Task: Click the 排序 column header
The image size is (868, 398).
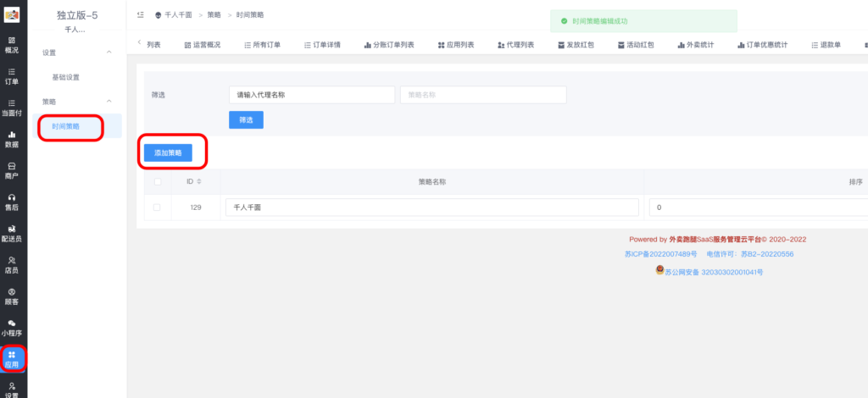Action: pyautogui.click(x=856, y=182)
